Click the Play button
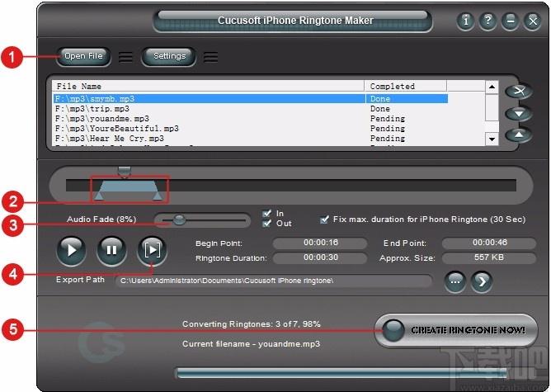 click(x=71, y=250)
